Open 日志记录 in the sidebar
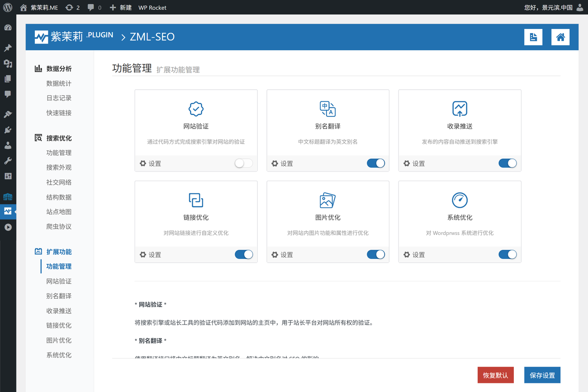The width and height of the screenshot is (588, 392). coord(59,98)
